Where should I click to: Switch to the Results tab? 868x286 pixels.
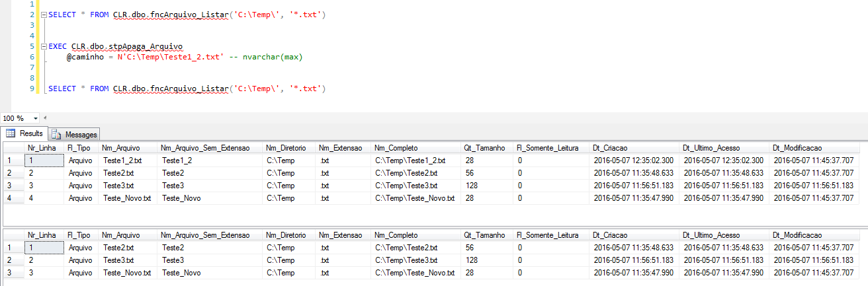pyautogui.click(x=24, y=133)
